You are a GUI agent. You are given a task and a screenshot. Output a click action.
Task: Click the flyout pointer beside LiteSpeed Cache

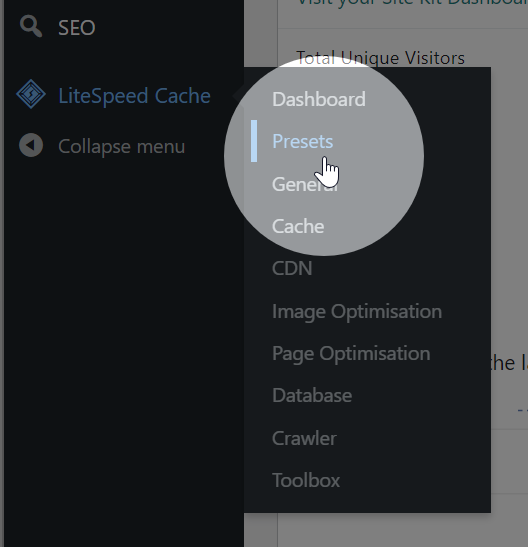(x=239, y=95)
